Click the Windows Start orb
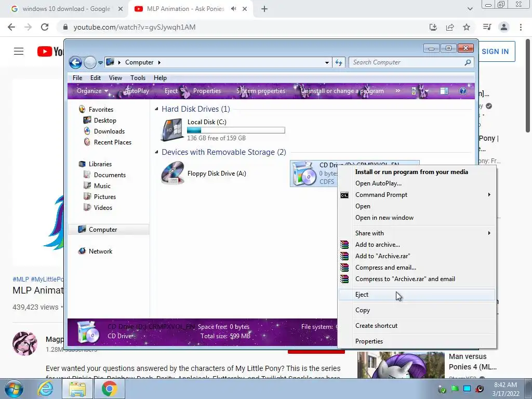Screen dimensions: 532x399 click(x=14, y=389)
